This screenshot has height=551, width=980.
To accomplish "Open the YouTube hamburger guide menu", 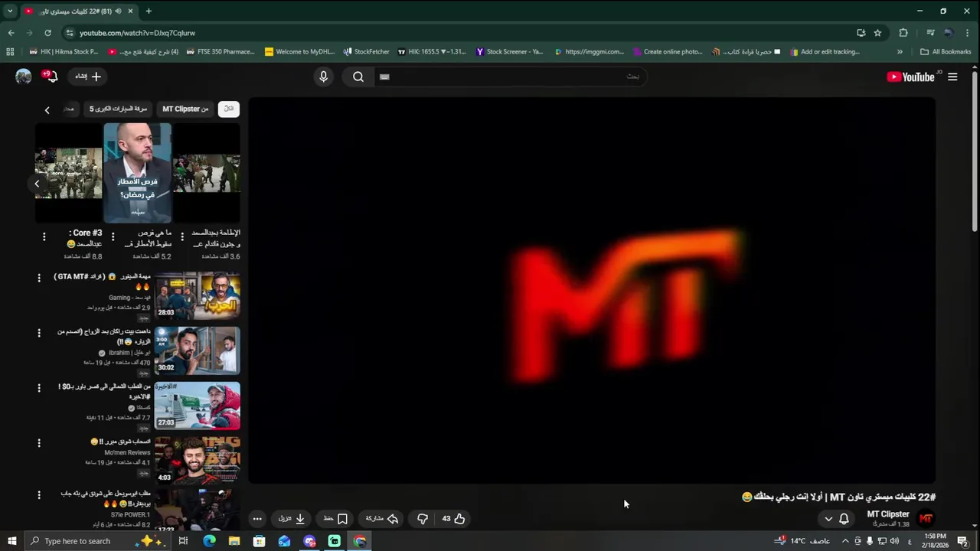I will 952,77.
